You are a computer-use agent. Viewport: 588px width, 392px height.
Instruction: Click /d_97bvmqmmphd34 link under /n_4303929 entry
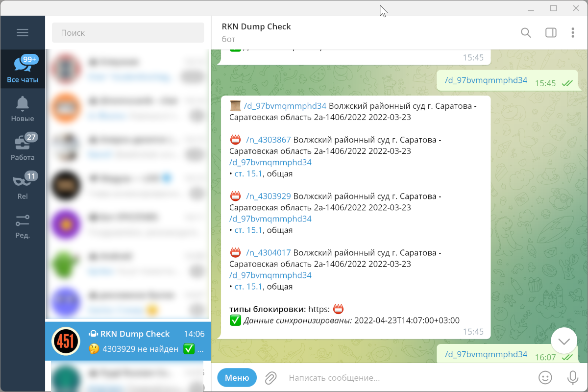(270, 219)
